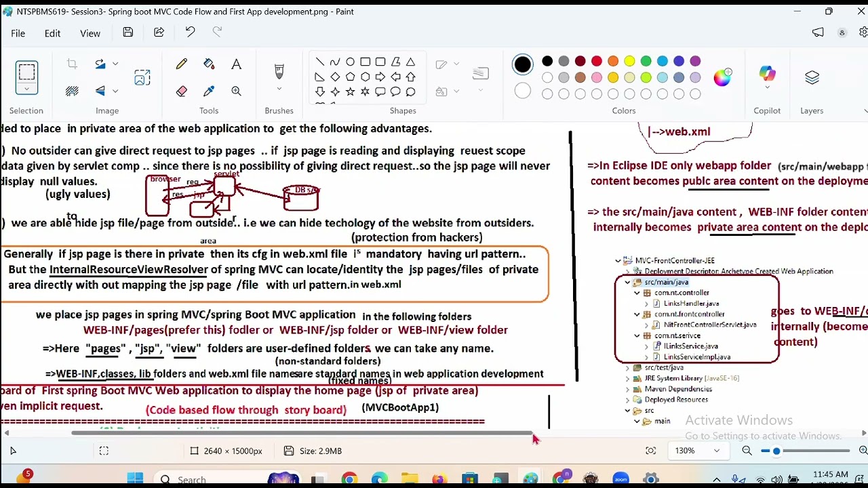
Task: Select the Eraser tool
Action: point(182,91)
